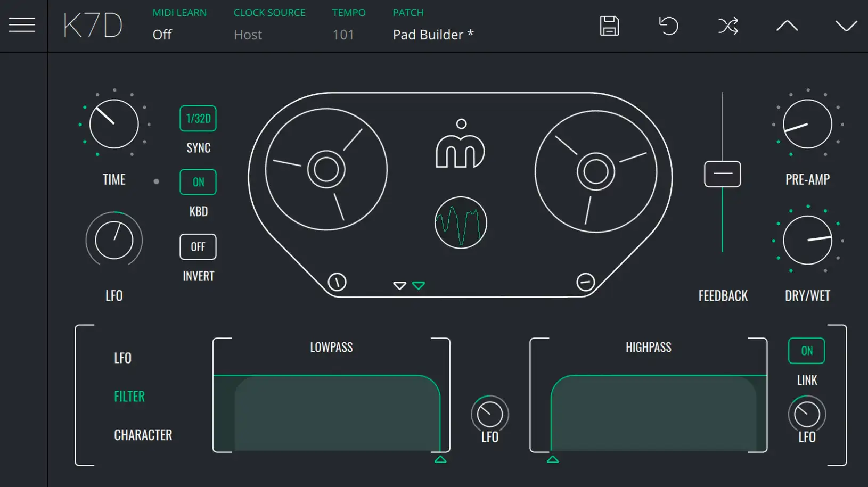Click the clock icon on tape deck

(337, 282)
